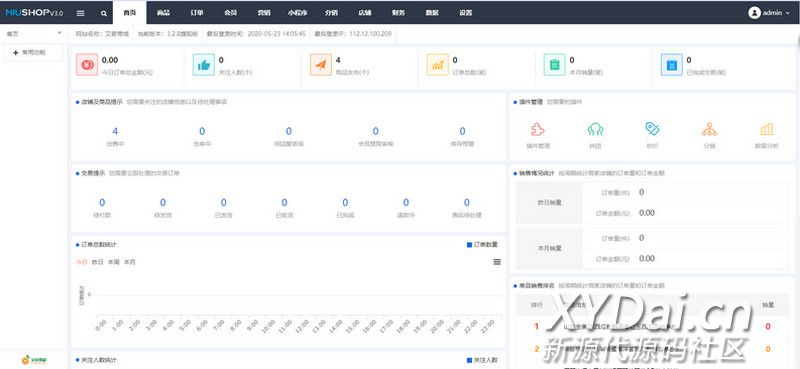Toggle the hamburger sidebar menu icon

click(x=81, y=13)
